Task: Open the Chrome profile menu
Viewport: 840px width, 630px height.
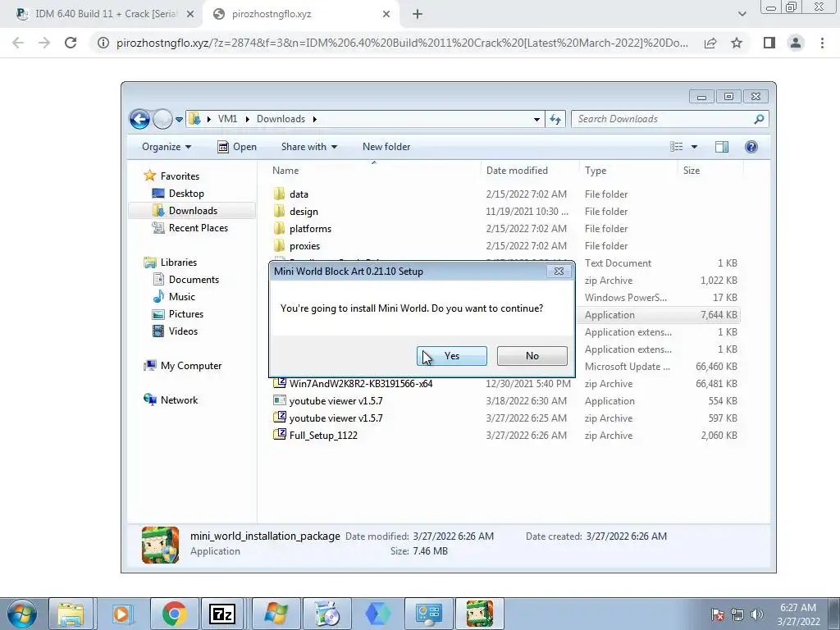Action: click(796, 43)
